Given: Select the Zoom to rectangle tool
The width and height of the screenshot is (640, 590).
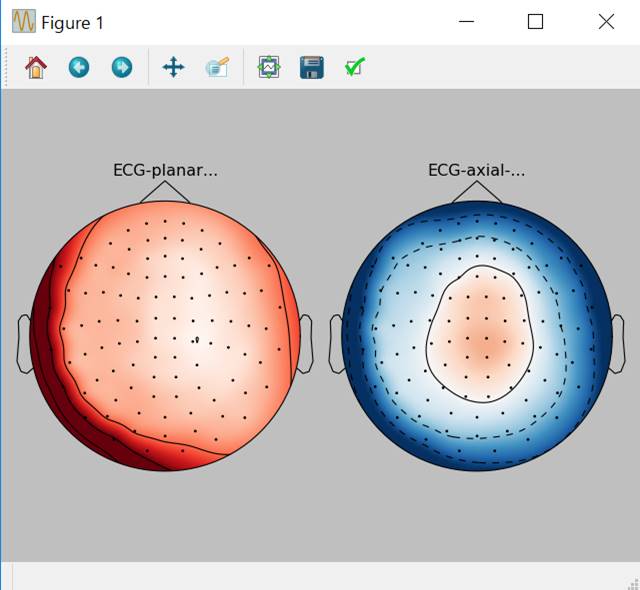Looking at the screenshot, I should 217,68.
